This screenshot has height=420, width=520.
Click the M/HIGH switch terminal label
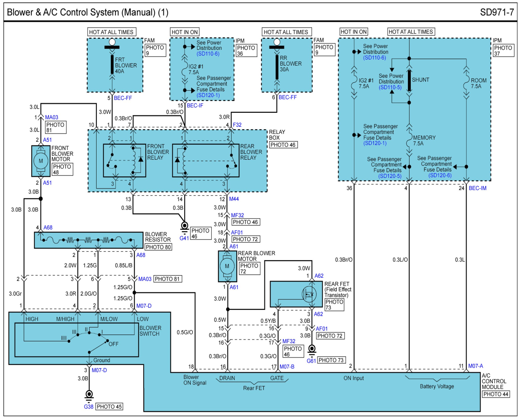[65, 319]
